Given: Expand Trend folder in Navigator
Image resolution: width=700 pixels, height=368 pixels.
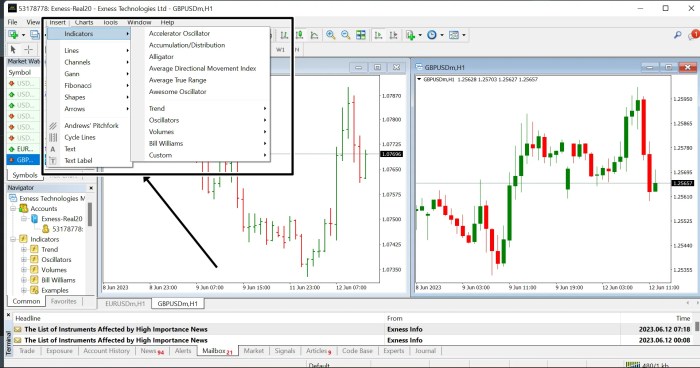Looking at the screenshot, I should (24, 249).
